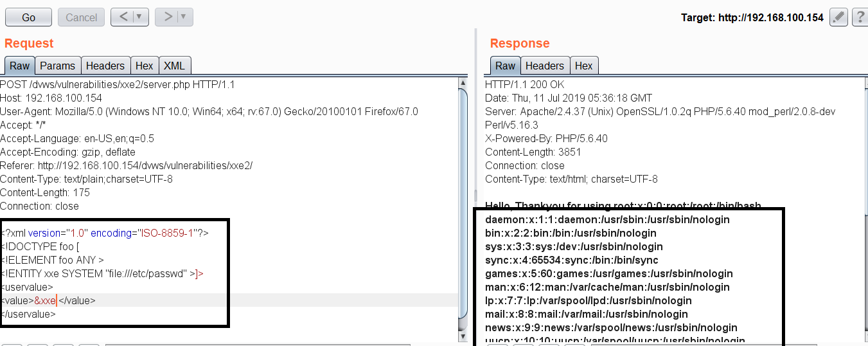Click the news:x:9:9 passwd entry
The image size is (868, 346).
[611, 328]
